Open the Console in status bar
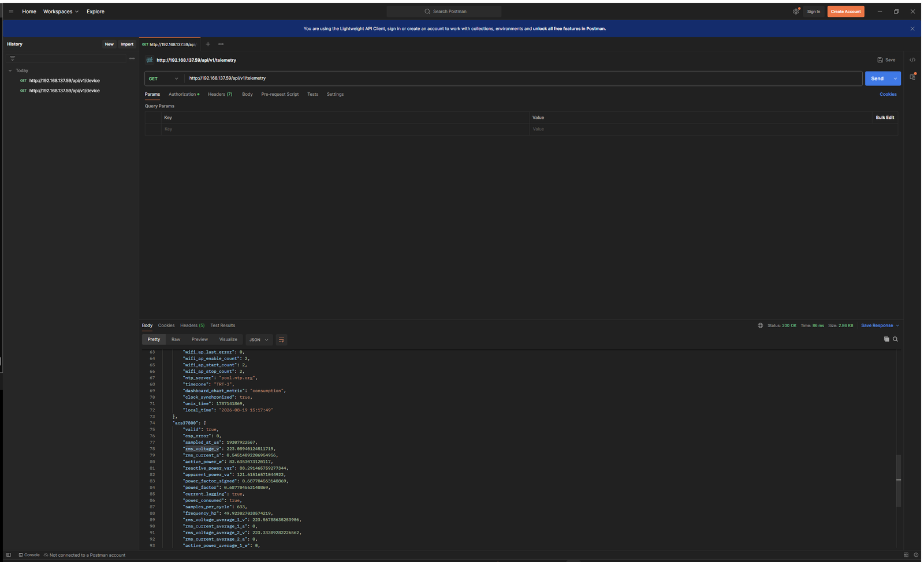 [x=29, y=555]
